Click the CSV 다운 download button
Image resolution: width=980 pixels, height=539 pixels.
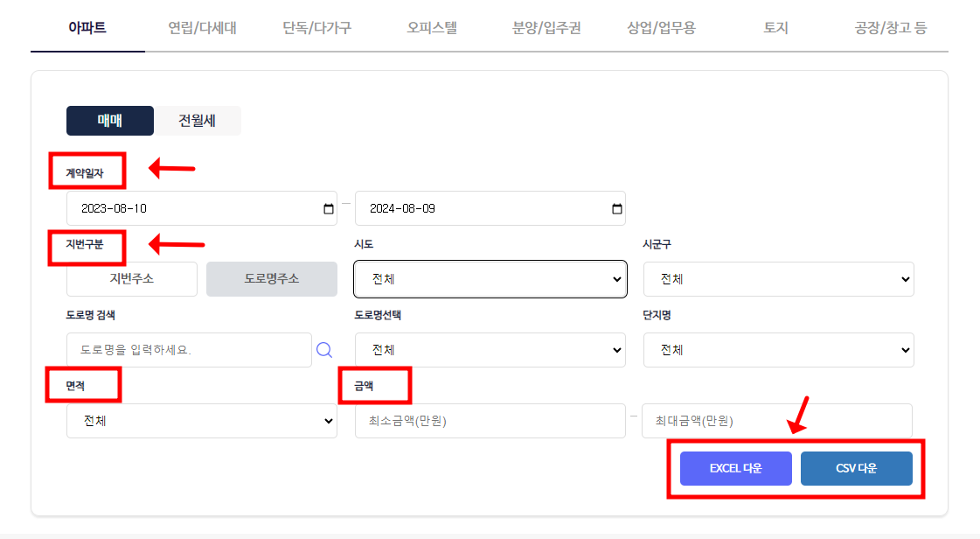click(857, 468)
